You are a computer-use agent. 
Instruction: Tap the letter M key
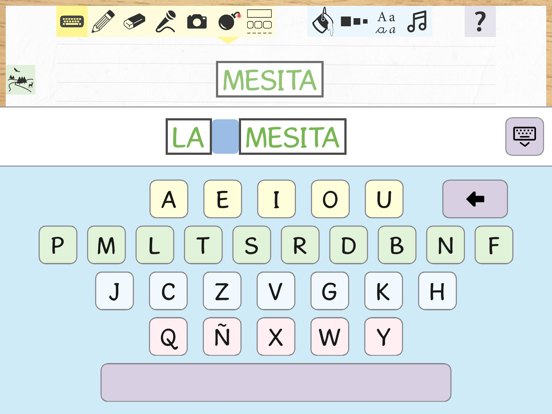click(x=106, y=245)
